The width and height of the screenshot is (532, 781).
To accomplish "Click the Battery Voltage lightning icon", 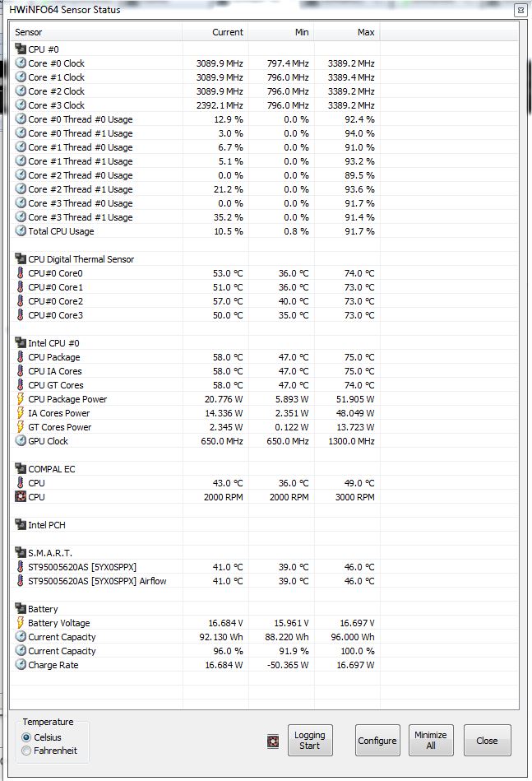I will pyautogui.click(x=21, y=623).
